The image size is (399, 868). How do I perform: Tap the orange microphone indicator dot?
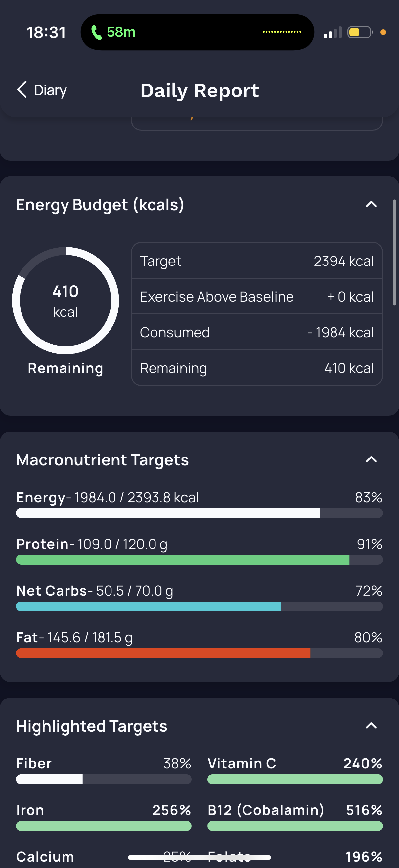click(x=383, y=32)
